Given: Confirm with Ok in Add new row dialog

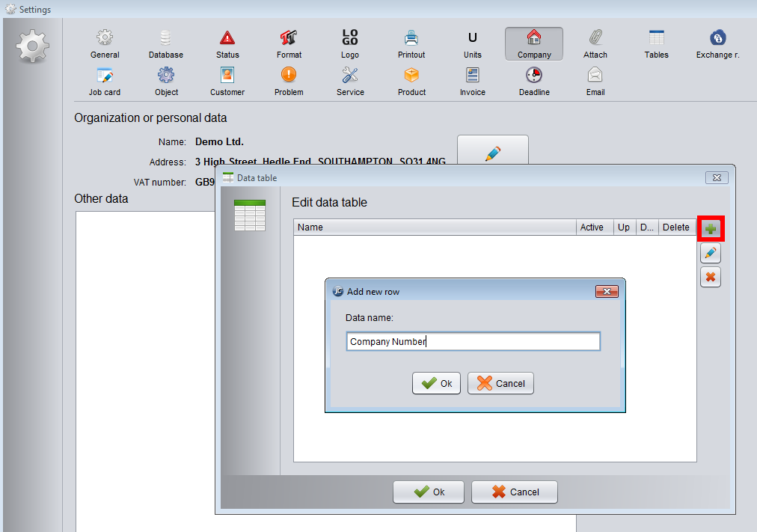Looking at the screenshot, I should (x=436, y=383).
